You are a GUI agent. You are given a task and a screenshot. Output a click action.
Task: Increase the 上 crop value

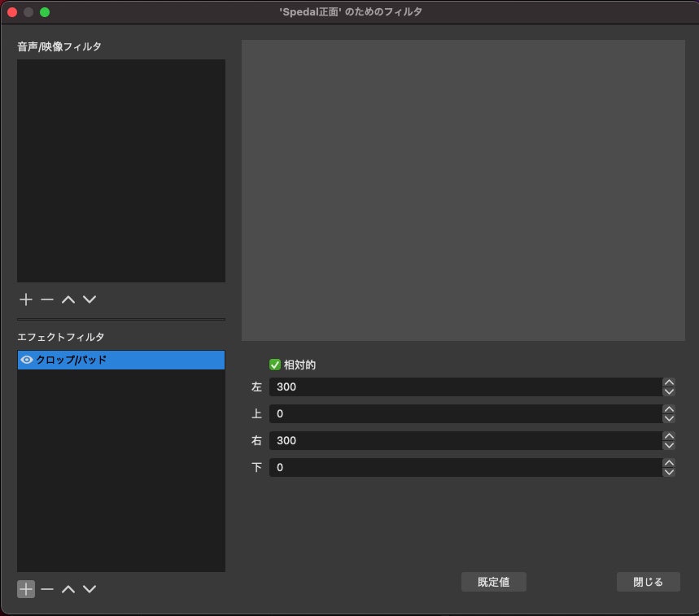pyautogui.click(x=669, y=409)
